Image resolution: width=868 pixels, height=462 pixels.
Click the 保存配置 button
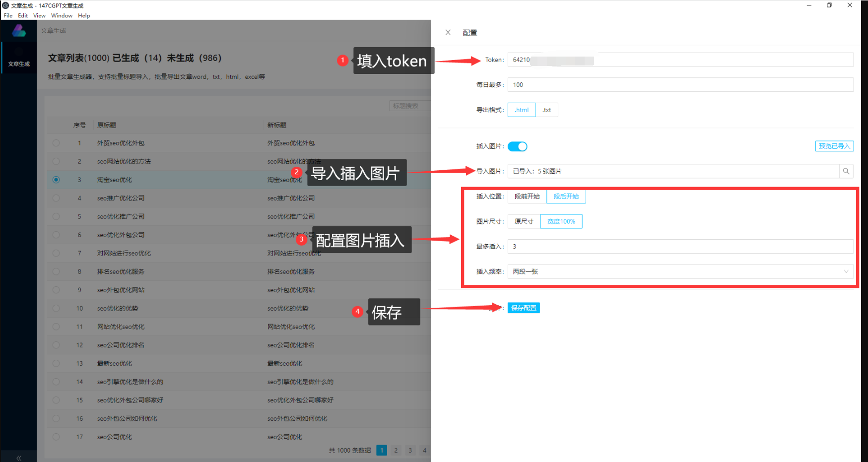pos(523,308)
